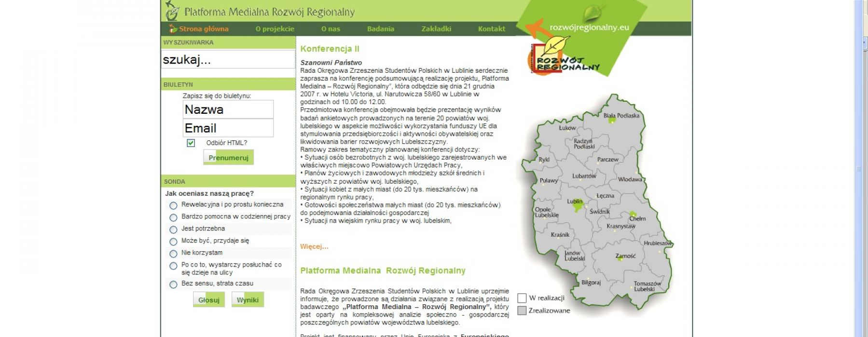The image size is (868, 337).
Task: Select 'Po co to, wystarczy posłuchać' option
Action: (x=173, y=266)
